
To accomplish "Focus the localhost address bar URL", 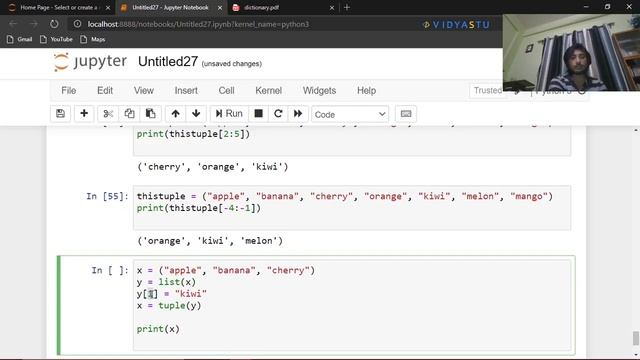I will pos(198,24).
